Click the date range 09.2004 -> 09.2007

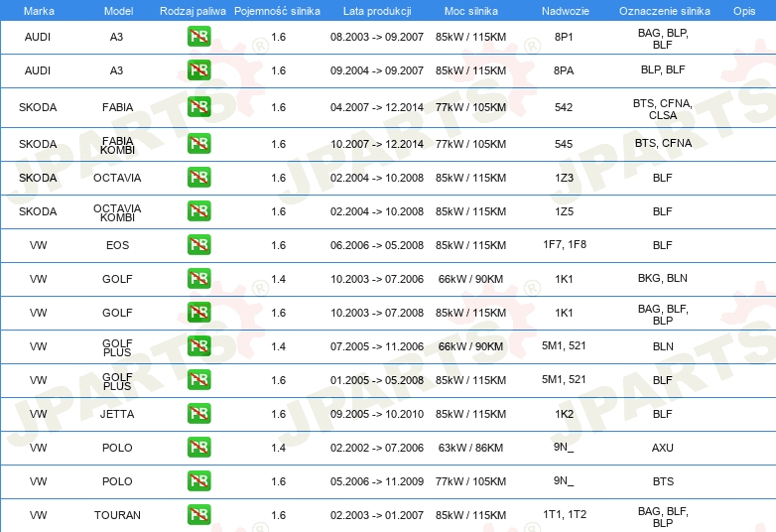click(x=377, y=70)
